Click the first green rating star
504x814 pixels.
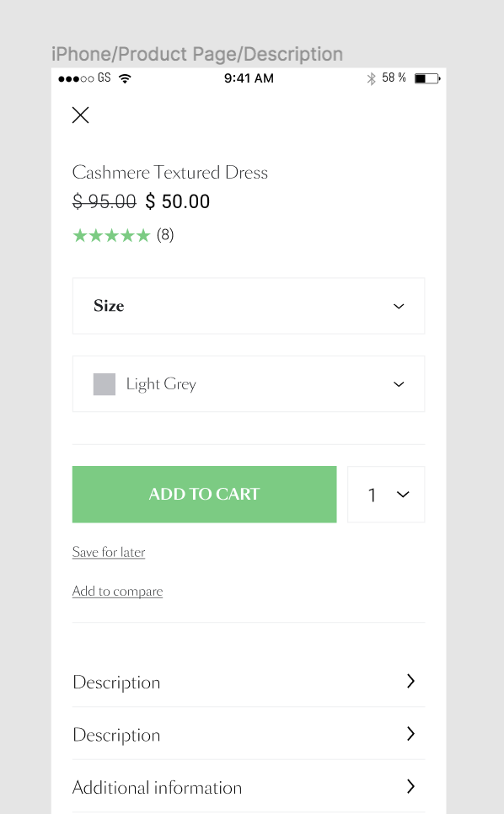coord(80,235)
